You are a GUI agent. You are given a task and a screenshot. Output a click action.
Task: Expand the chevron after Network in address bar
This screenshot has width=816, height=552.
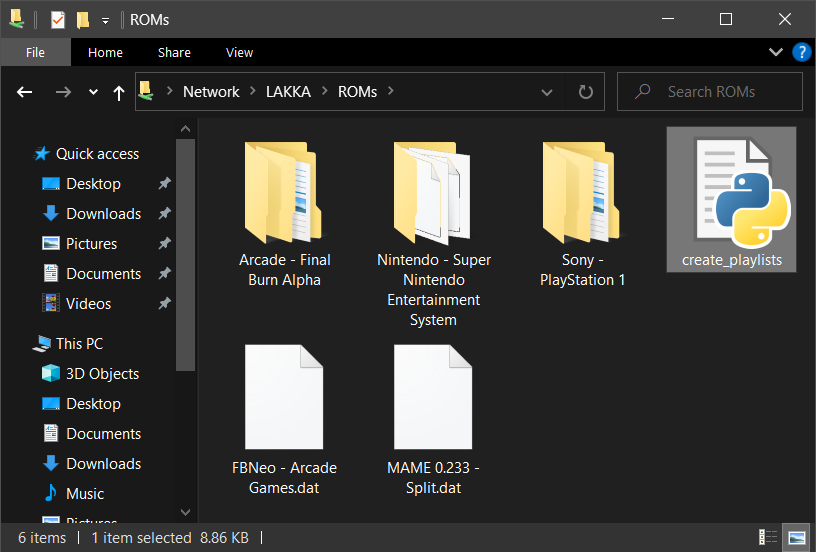click(x=253, y=91)
